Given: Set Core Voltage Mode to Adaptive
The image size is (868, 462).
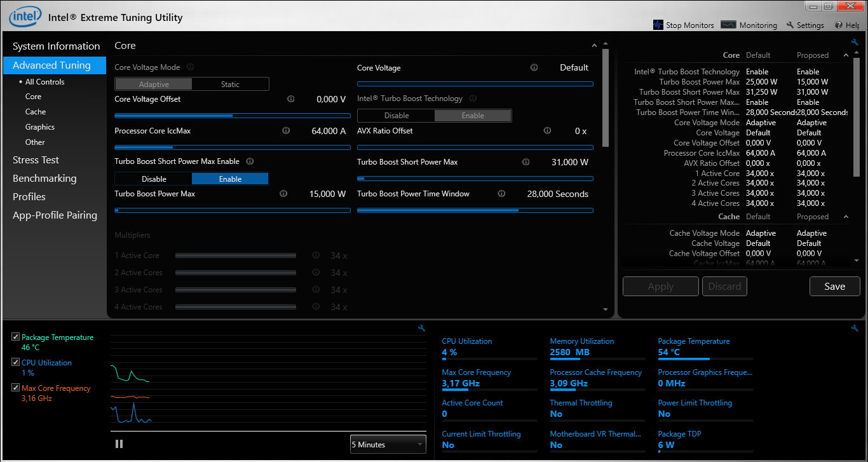Looking at the screenshot, I should (x=154, y=84).
